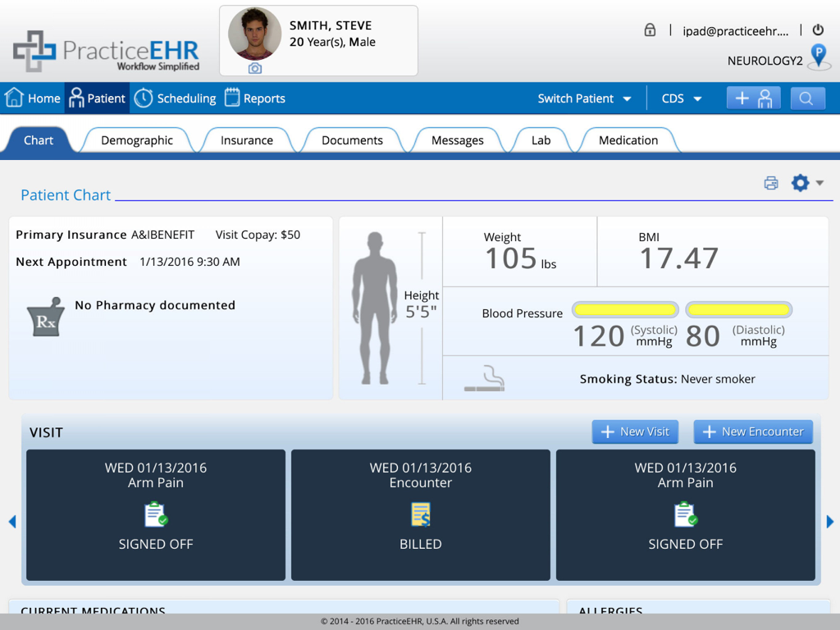Click the systolic blood pressure indicator bar
Image resolution: width=840 pixels, height=630 pixels.
[625, 309]
